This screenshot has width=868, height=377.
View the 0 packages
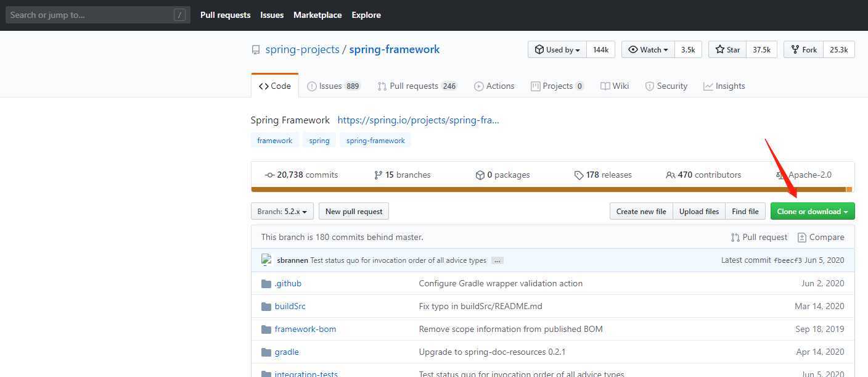tap(502, 175)
